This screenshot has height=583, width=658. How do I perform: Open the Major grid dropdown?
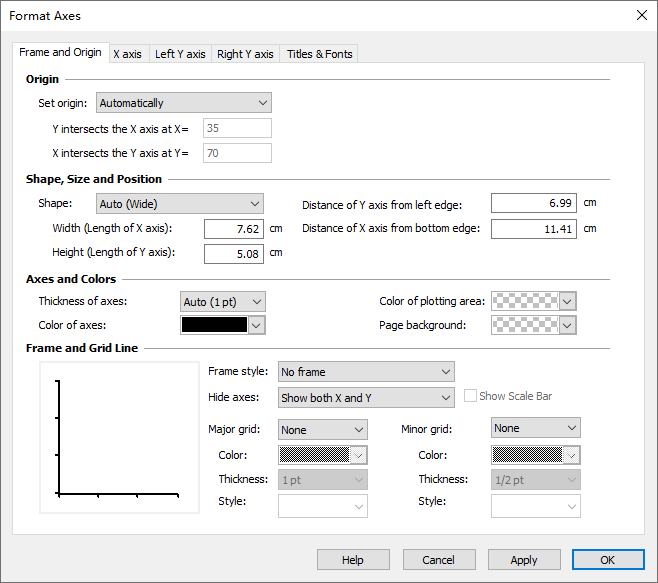click(x=322, y=430)
